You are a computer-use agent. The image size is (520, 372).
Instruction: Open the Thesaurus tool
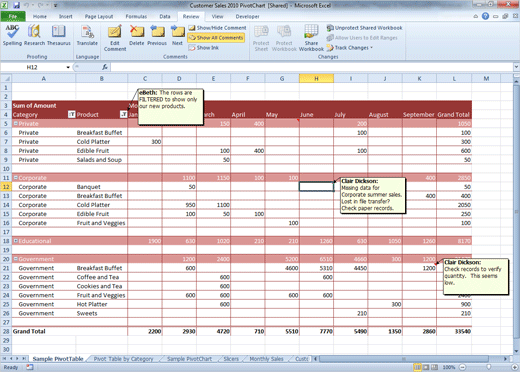(x=59, y=35)
